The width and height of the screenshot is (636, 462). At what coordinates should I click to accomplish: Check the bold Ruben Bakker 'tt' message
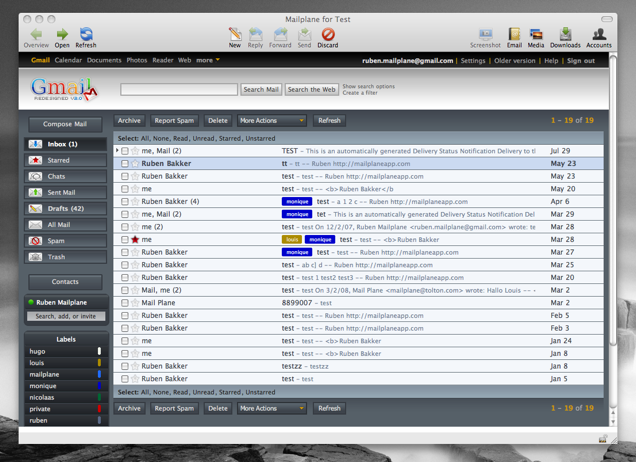point(125,163)
